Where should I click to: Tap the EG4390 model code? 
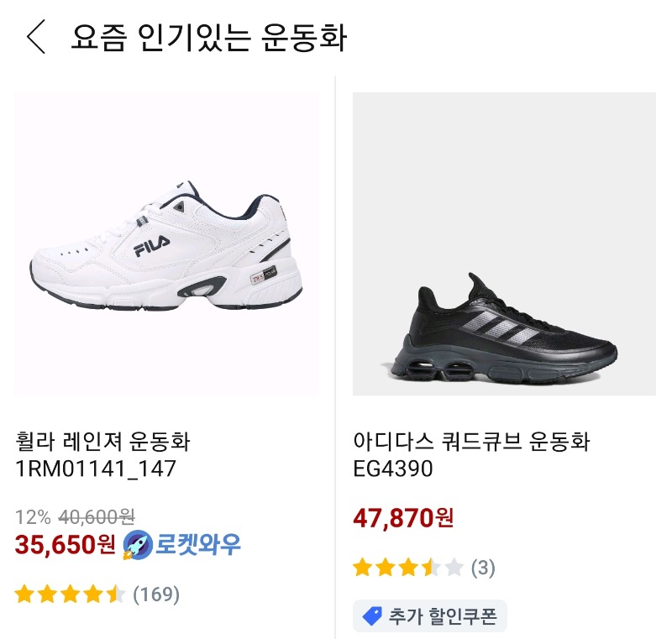393,469
